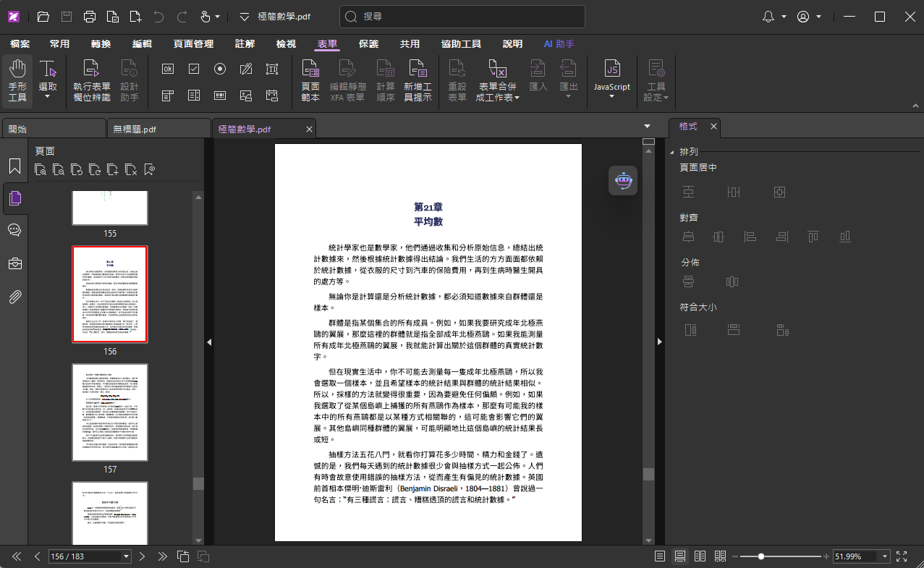
Task: Open the comments panel in sidebar
Action: click(x=14, y=230)
